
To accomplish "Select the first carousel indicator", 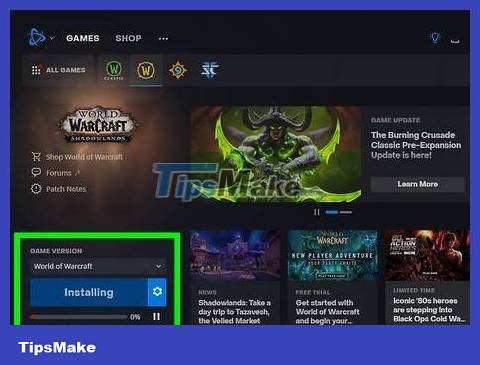I will [332, 212].
